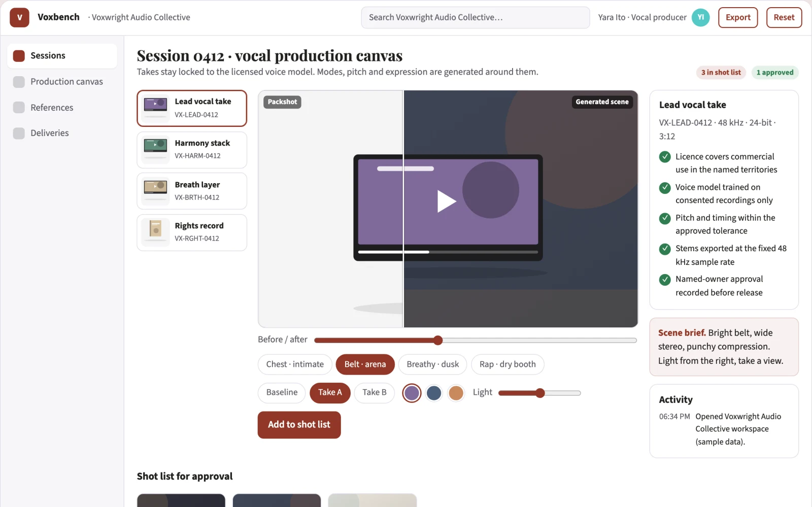Select the Harmony stack thumbnail icon
The image size is (812, 507).
[155, 149]
